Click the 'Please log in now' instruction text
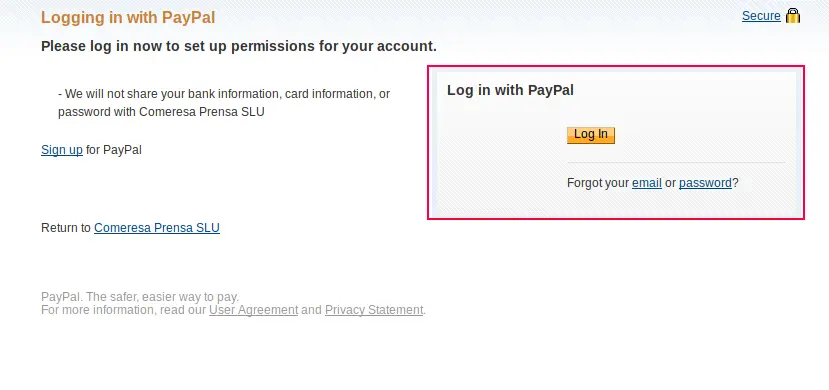The width and height of the screenshot is (829, 390). point(239,46)
